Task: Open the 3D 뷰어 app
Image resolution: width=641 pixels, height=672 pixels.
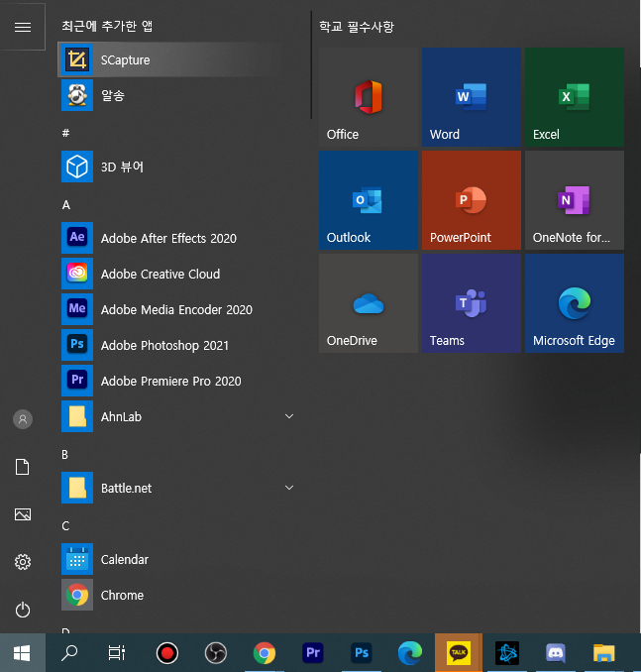Action: tap(177, 167)
